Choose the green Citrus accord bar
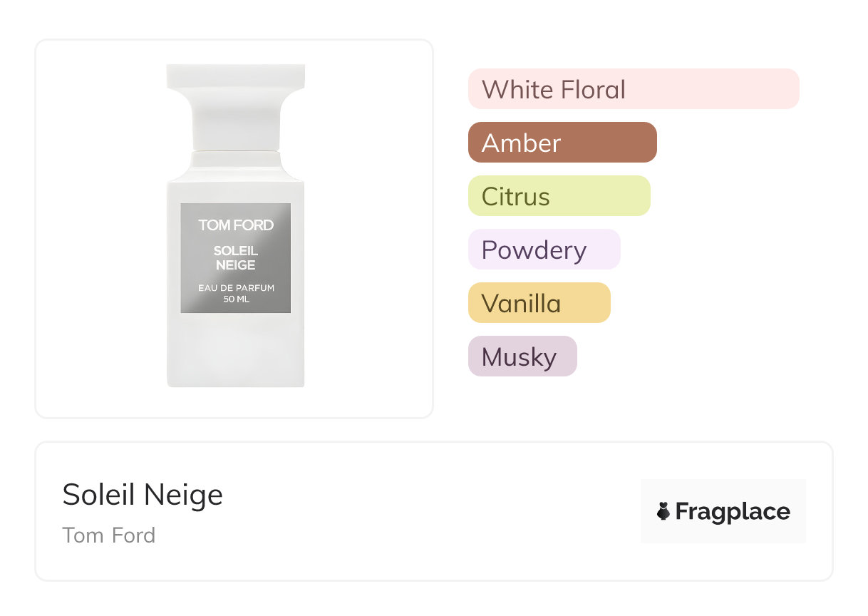 point(559,196)
